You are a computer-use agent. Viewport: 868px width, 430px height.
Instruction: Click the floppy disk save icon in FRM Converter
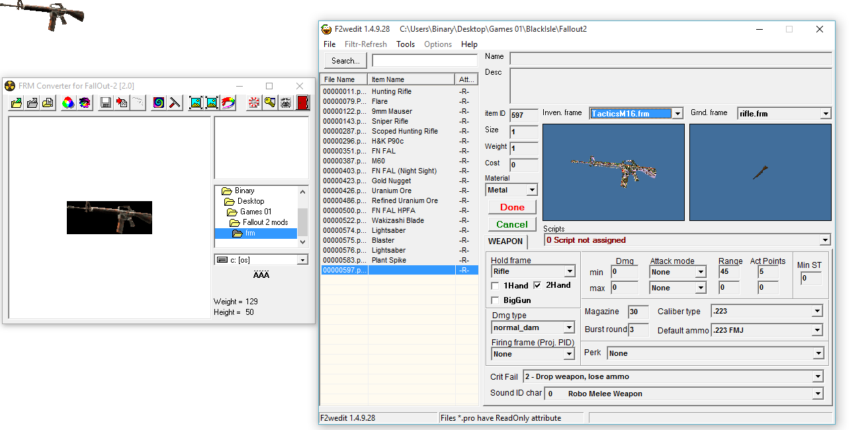(105, 103)
